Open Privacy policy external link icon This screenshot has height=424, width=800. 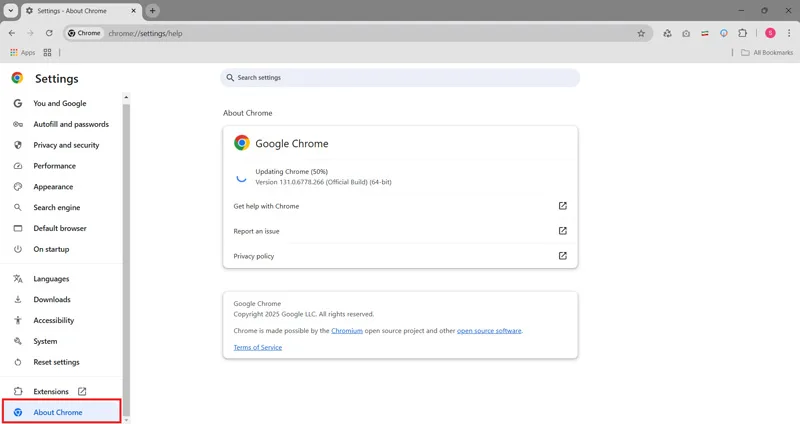tap(562, 256)
